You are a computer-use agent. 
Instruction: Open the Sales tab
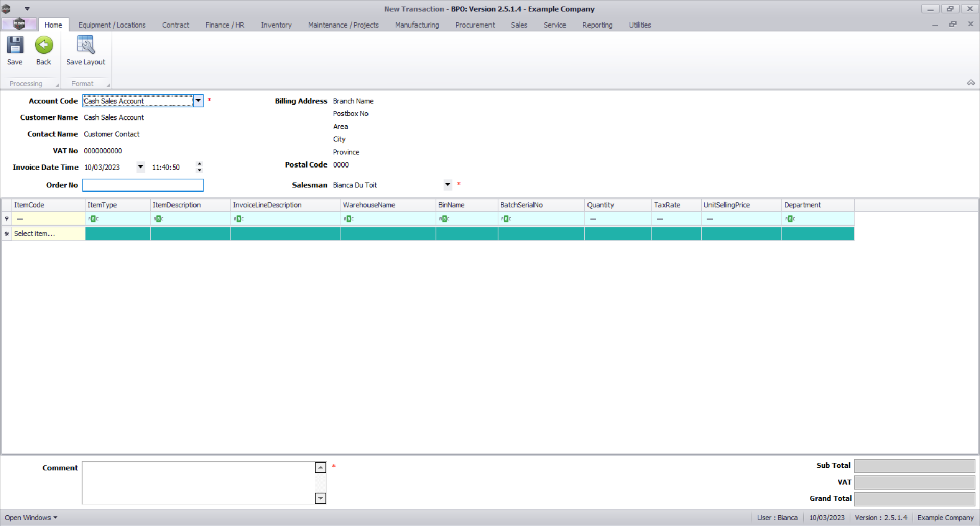[519, 25]
